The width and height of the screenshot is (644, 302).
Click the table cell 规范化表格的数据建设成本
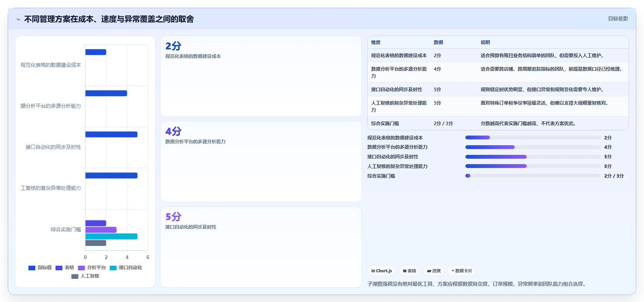click(x=399, y=56)
